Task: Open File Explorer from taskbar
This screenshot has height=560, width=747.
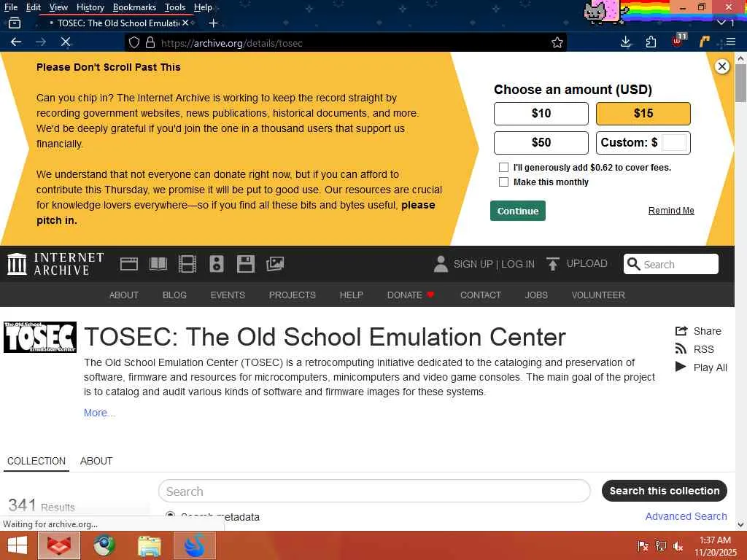Action: [x=150, y=545]
